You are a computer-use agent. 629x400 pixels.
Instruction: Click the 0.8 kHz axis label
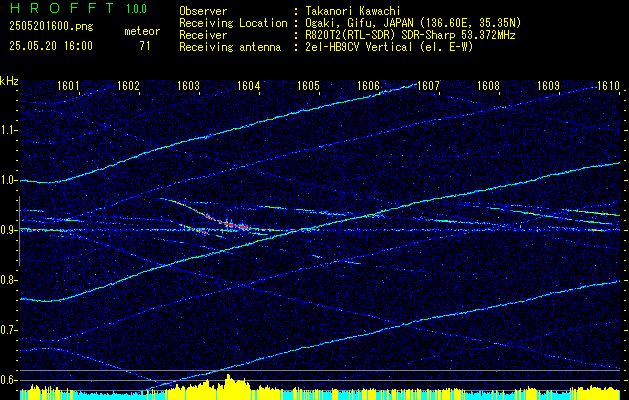pos(7,280)
